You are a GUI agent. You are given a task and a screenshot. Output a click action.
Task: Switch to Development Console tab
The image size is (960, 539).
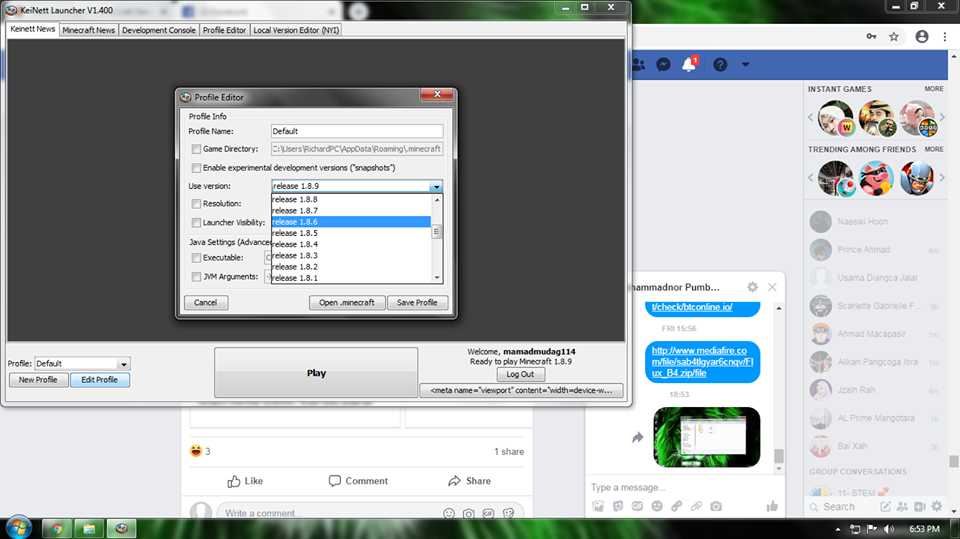159,30
